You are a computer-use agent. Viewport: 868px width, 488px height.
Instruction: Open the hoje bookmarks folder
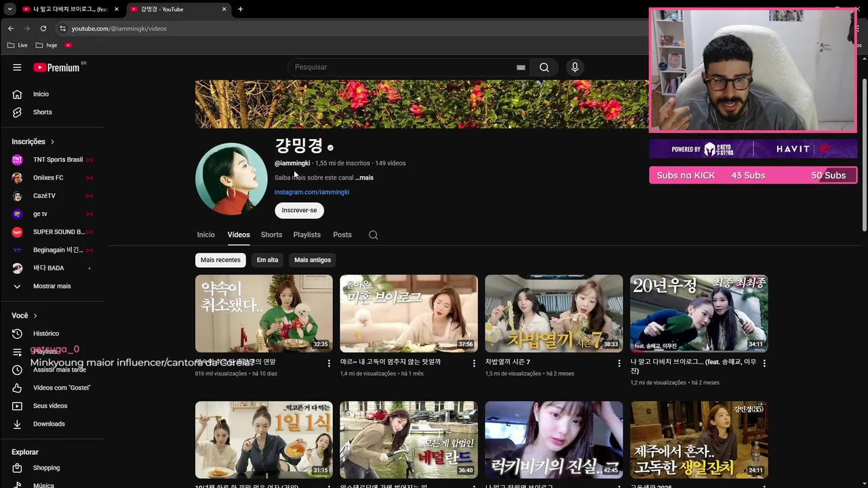(47, 45)
